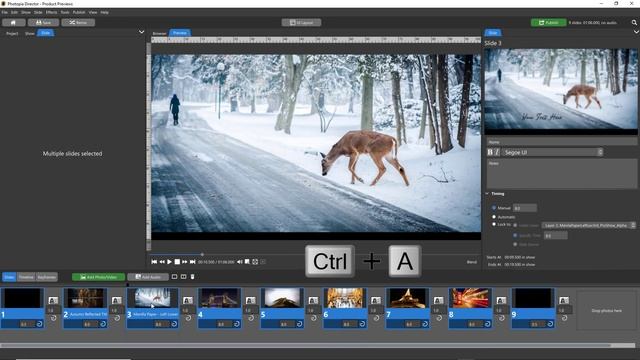Toggle italic for slide notes
640x360 pixels.
497,152
